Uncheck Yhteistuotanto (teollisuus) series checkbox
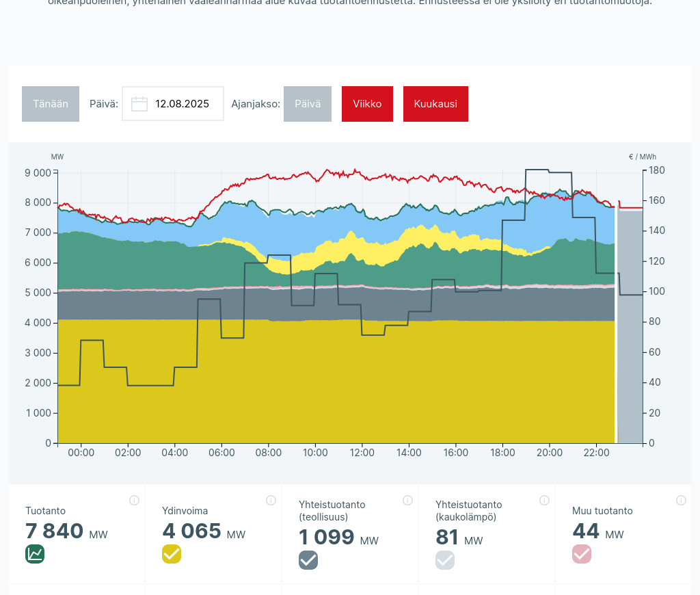This screenshot has width=700, height=595. [308, 560]
